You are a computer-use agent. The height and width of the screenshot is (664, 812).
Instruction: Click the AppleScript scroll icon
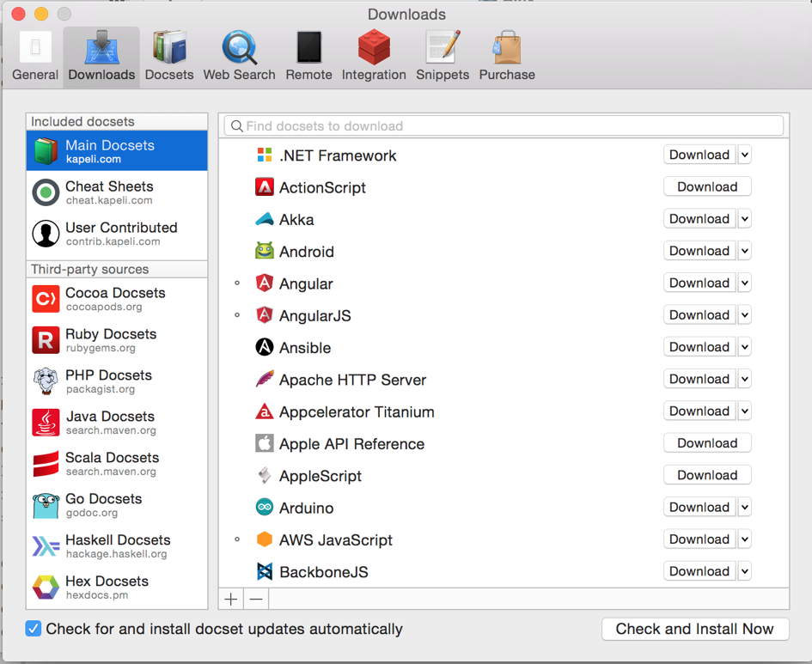(265, 475)
